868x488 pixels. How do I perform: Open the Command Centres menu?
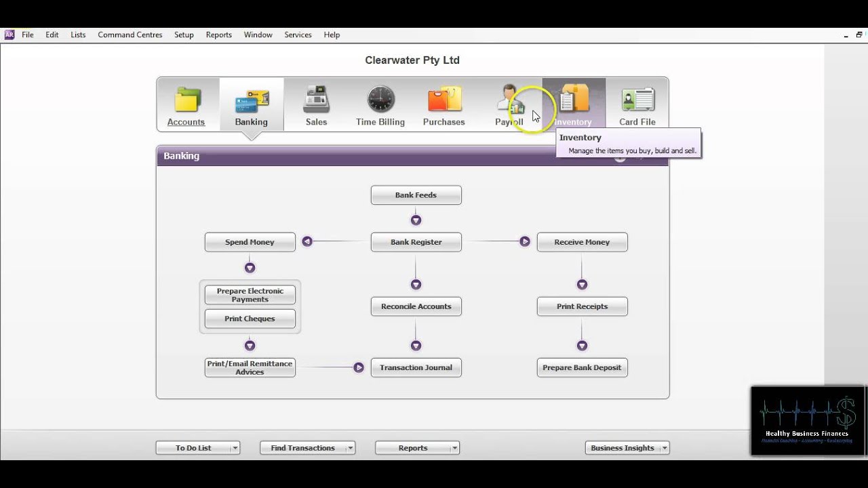pyautogui.click(x=130, y=35)
